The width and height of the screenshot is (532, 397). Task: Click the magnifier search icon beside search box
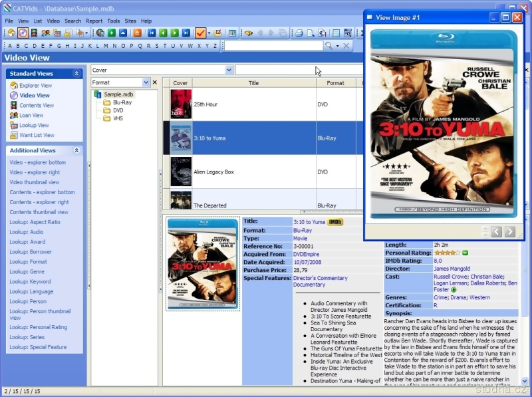[x=329, y=45]
